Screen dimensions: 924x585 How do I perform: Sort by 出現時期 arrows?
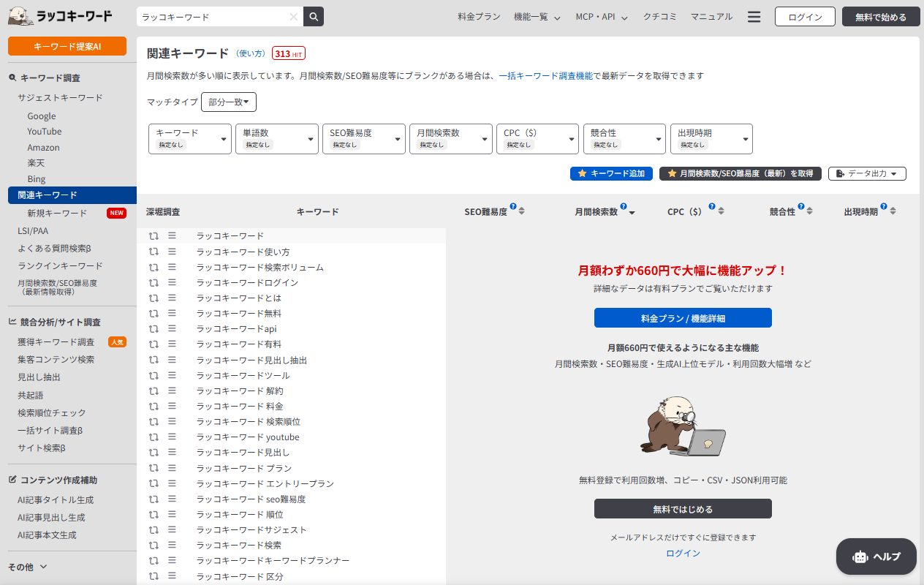893,211
